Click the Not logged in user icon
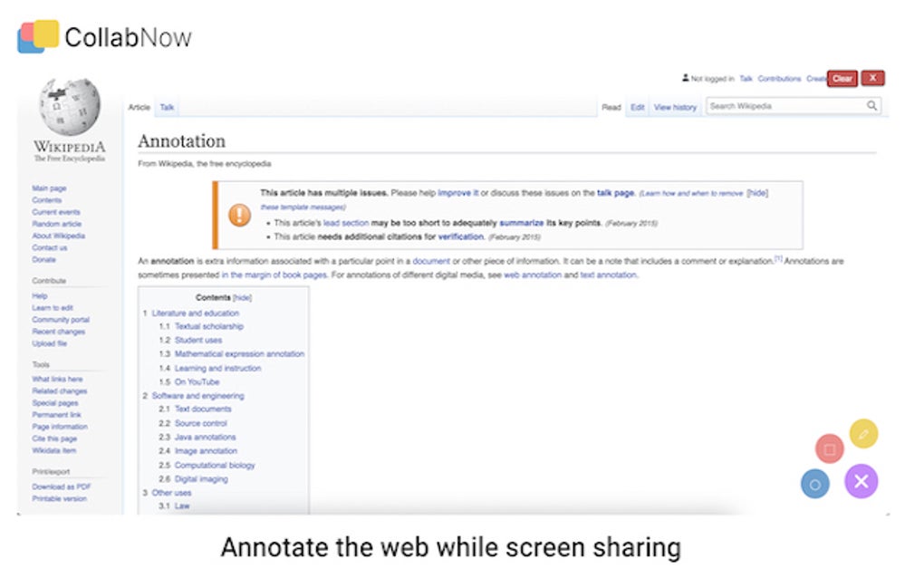The width and height of the screenshot is (924, 578). click(x=686, y=78)
